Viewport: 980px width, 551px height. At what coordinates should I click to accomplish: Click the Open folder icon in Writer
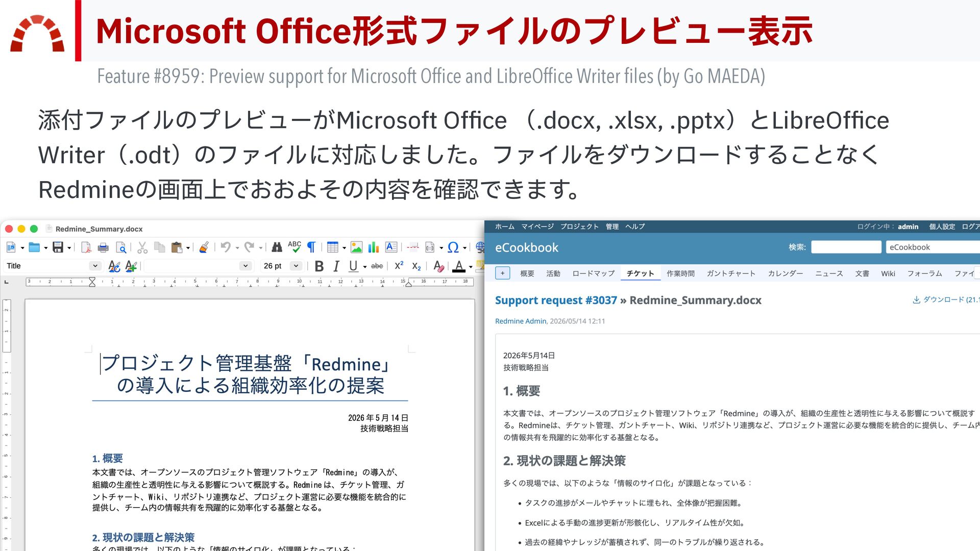[34, 248]
